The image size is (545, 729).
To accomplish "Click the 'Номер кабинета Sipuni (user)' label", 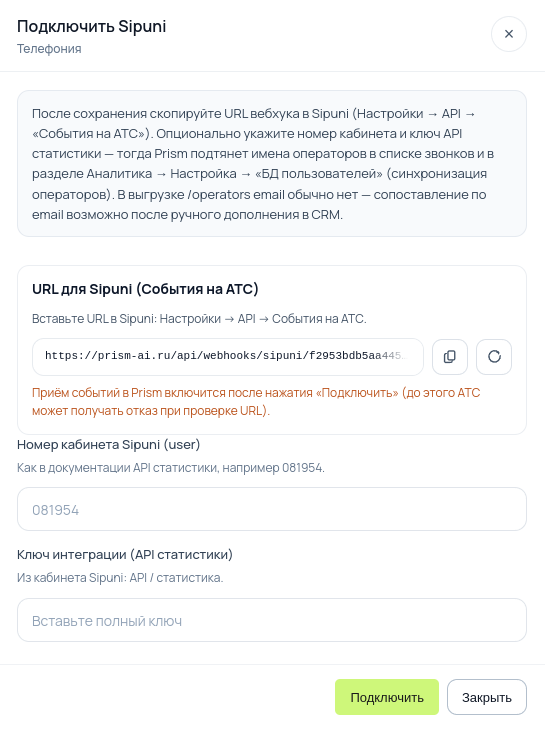I will pyautogui.click(x=108, y=444).
